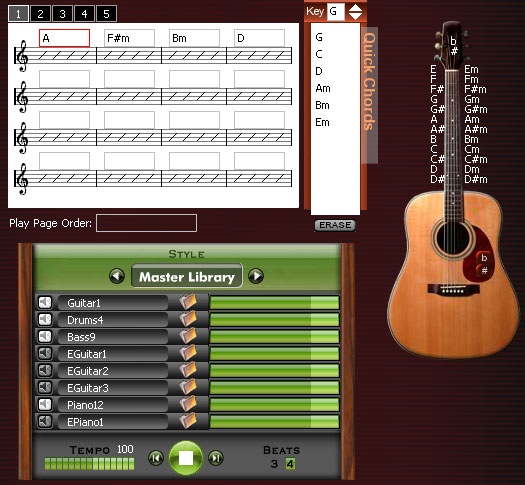Switch to page 5 tab
Viewport: 525px width, 485px height.
tap(106, 14)
